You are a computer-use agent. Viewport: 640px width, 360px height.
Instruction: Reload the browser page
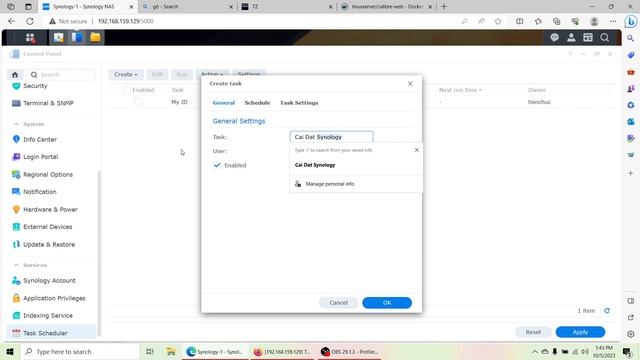30,21
